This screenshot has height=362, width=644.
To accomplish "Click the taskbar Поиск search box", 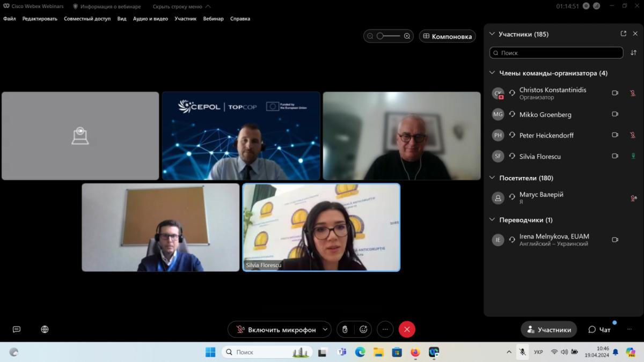I will tap(267, 352).
